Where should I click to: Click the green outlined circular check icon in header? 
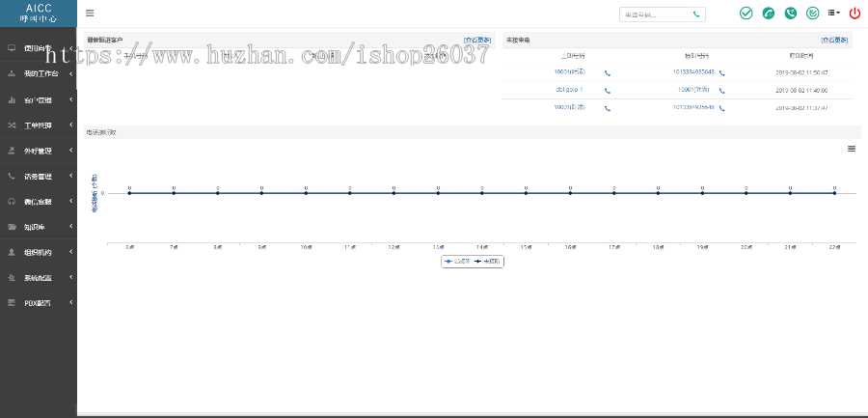point(813,14)
